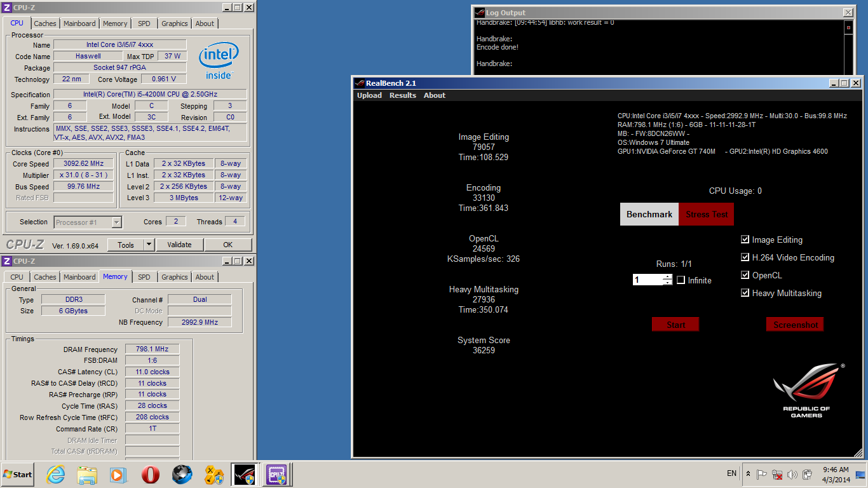Image resolution: width=868 pixels, height=488 pixels.
Task: Open the volume speaker tray icon
Action: pyautogui.click(x=792, y=475)
